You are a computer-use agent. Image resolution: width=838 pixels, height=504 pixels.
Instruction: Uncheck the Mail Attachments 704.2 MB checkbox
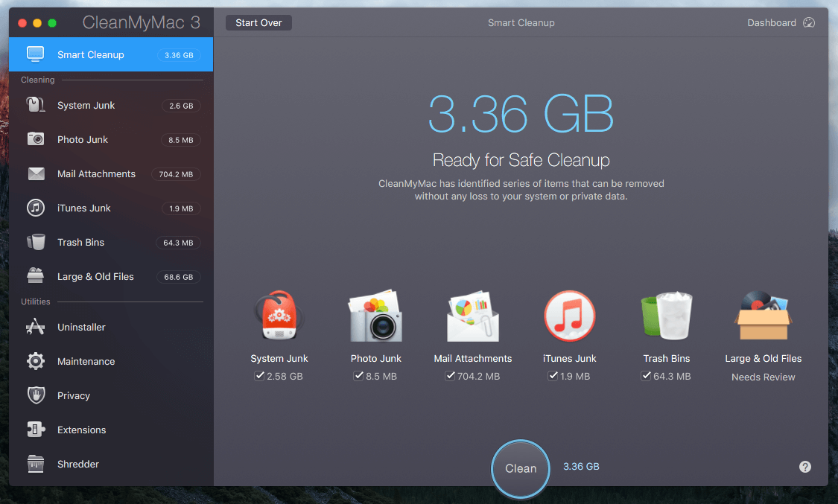(450, 376)
